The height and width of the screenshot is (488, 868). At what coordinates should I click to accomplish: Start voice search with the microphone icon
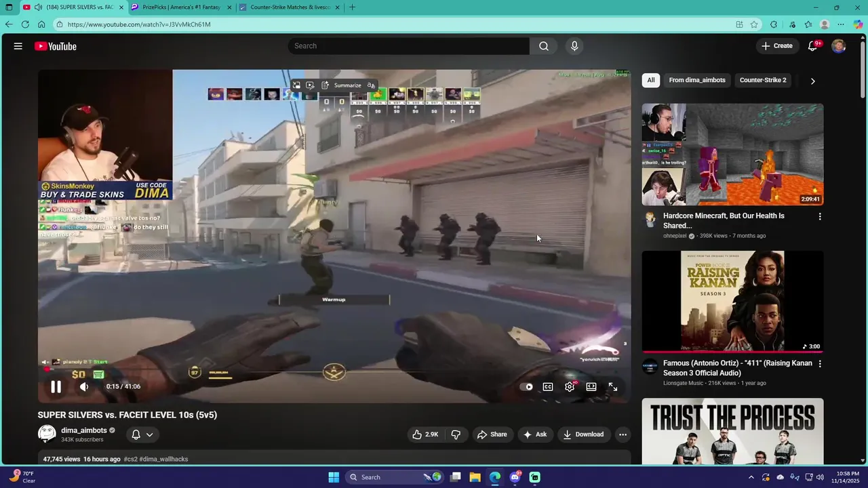[x=574, y=46]
